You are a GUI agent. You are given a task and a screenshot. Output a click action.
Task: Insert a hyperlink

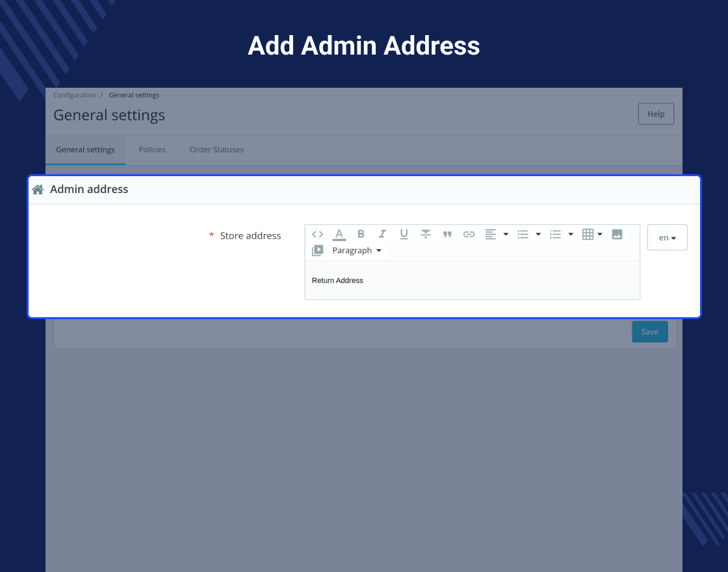[x=469, y=235]
